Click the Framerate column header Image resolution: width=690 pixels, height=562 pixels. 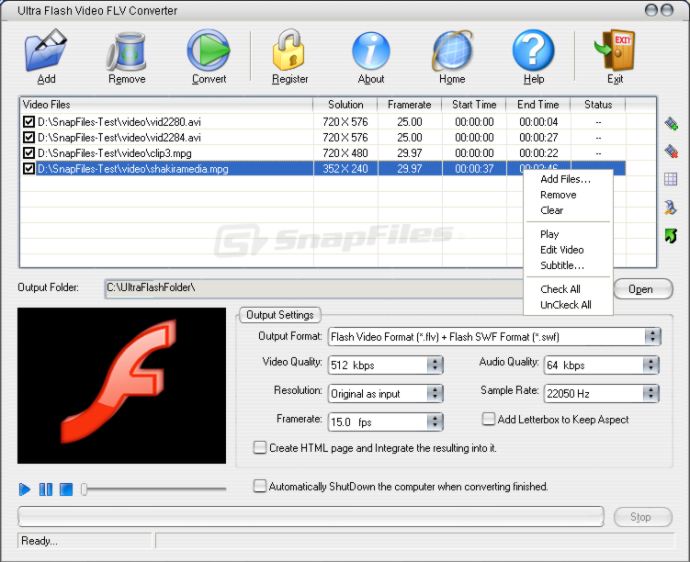click(409, 104)
